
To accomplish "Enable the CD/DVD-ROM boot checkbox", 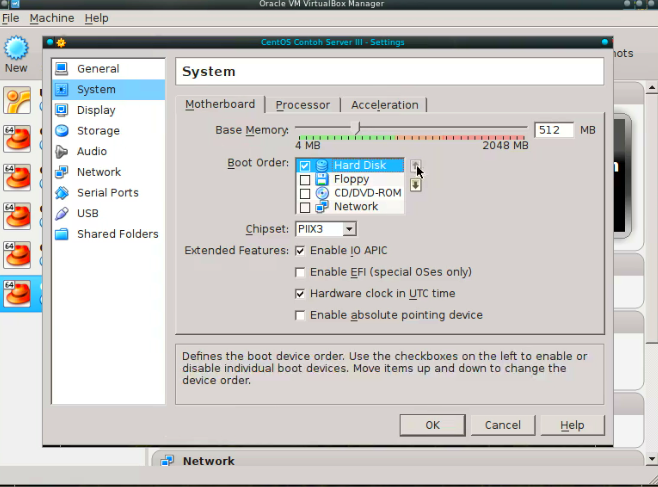I will pos(305,193).
